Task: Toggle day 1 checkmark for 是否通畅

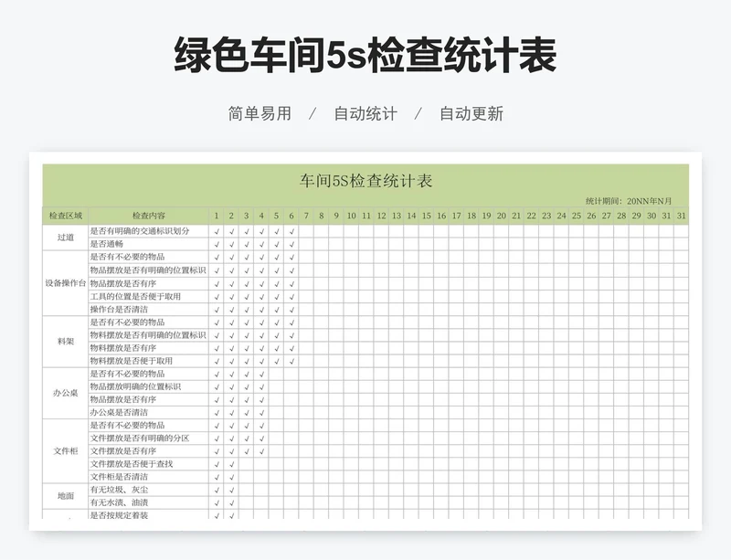Action: [217, 244]
